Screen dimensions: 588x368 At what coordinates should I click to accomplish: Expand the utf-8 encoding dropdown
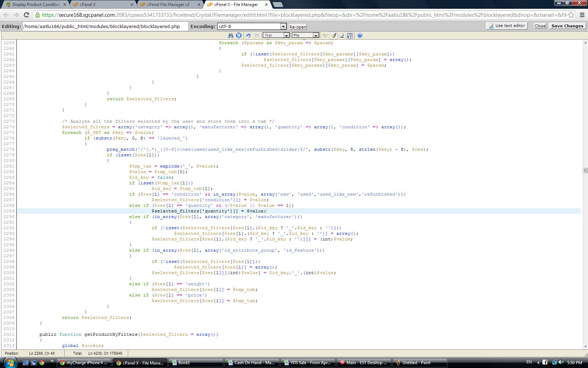click(x=283, y=27)
